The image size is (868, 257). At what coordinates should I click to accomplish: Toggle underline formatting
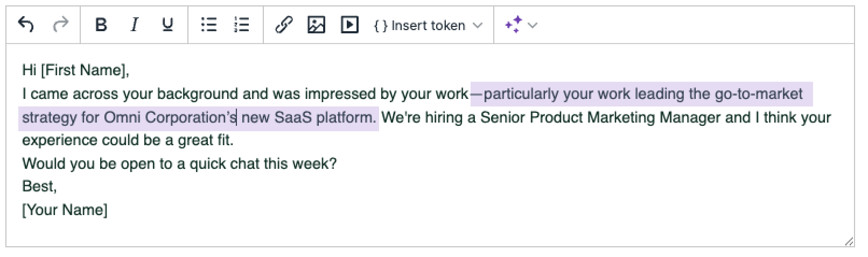[167, 25]
